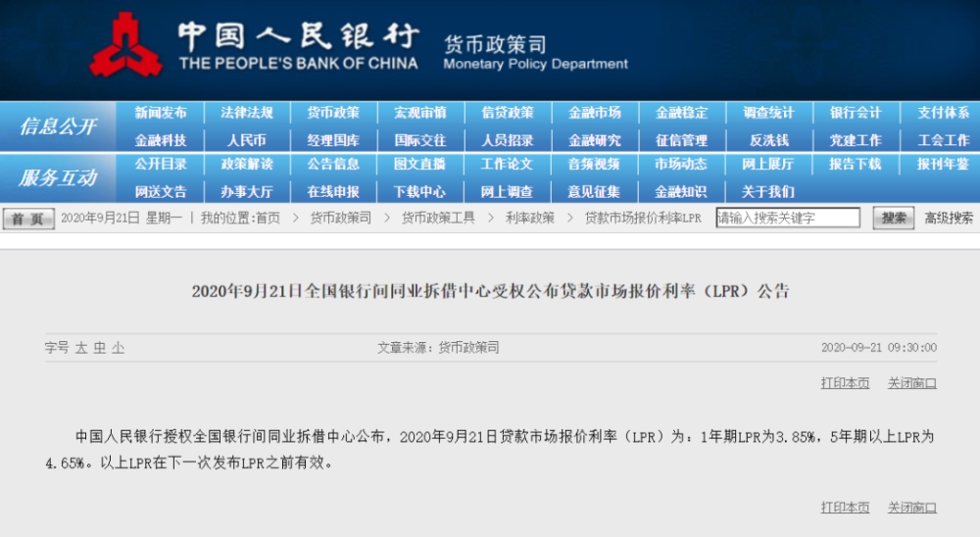The image size is (980, 537).
Task: Click the 搜索 search button
Action: pyautogui.click(x=893, y=219)
